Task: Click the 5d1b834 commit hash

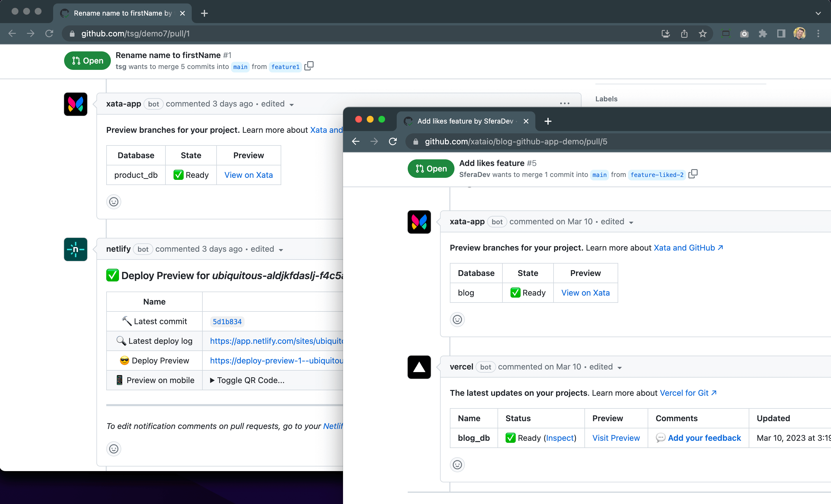Action: coord(227,322)
